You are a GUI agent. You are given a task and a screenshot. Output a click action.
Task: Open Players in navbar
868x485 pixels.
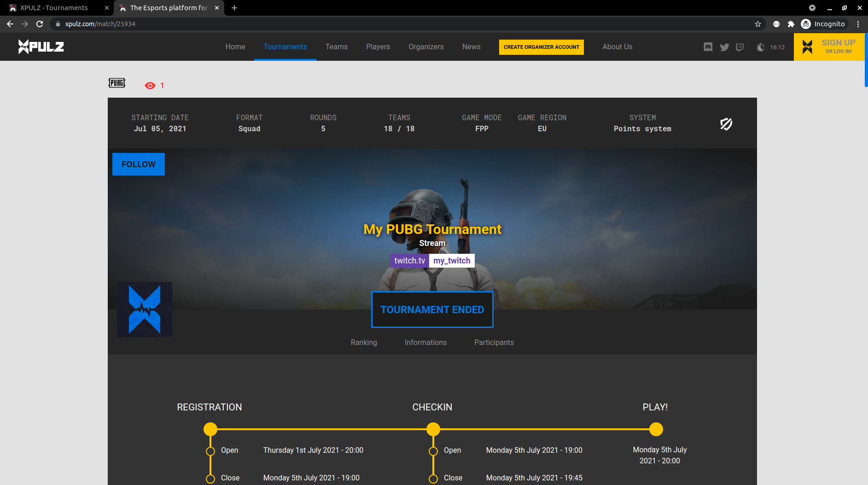tap(378, 47)
